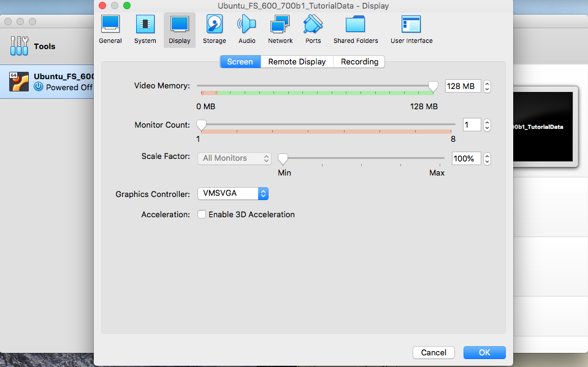
Task: Open the Audio settings section
Action: pos(247,29)
